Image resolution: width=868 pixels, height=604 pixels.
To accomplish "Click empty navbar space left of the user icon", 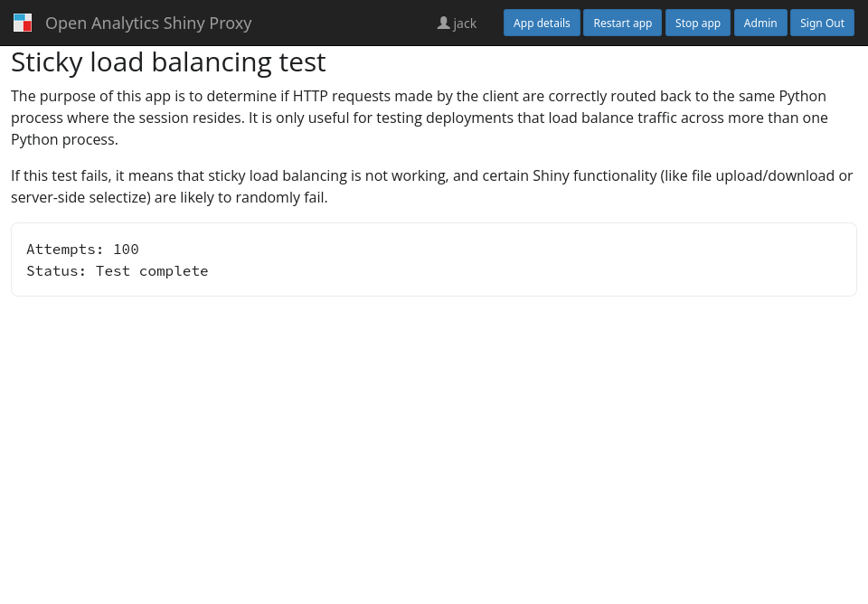I will click(344, 23).
